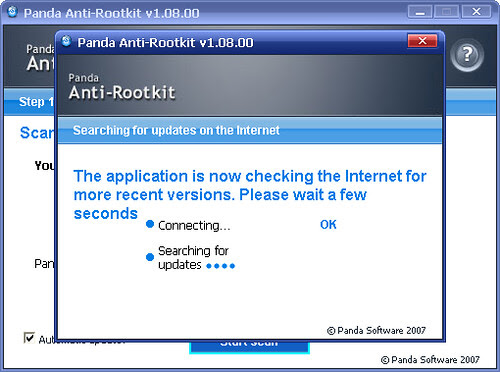This screenshot has width=500, height=372.
Task: Click the dialog's '© Panda Software 2007' text
Action: pyautogui.click(x=376, y=331)
